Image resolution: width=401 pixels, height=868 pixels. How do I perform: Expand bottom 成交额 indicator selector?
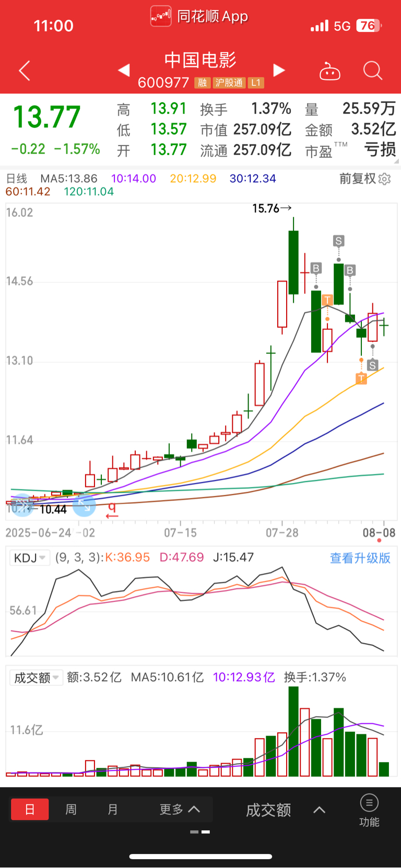pos(286,810)
